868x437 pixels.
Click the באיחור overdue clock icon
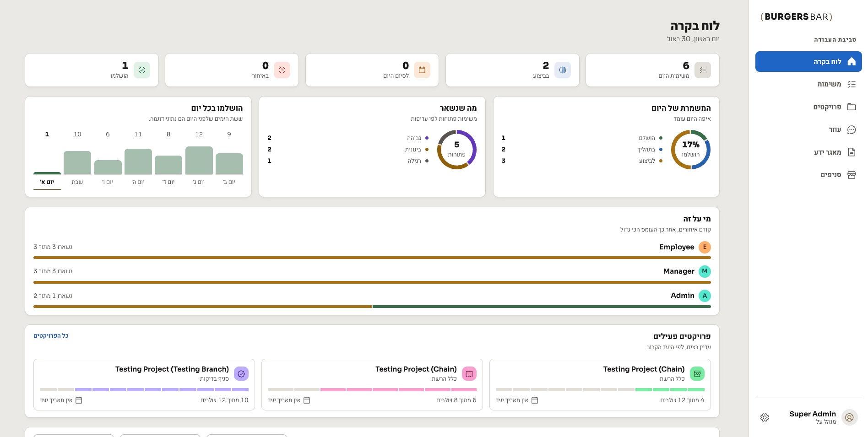tap(282, 70)
